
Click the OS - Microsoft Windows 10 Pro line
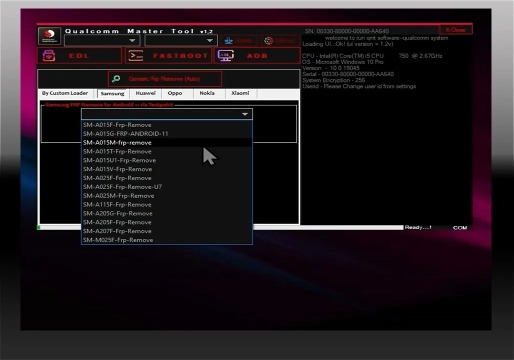click(343, 62)
